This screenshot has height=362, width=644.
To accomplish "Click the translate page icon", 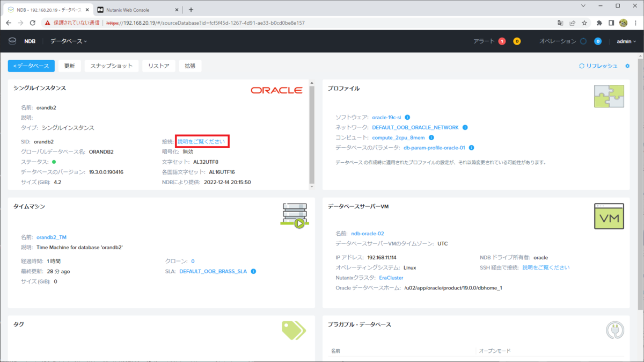I will point(560,23).
